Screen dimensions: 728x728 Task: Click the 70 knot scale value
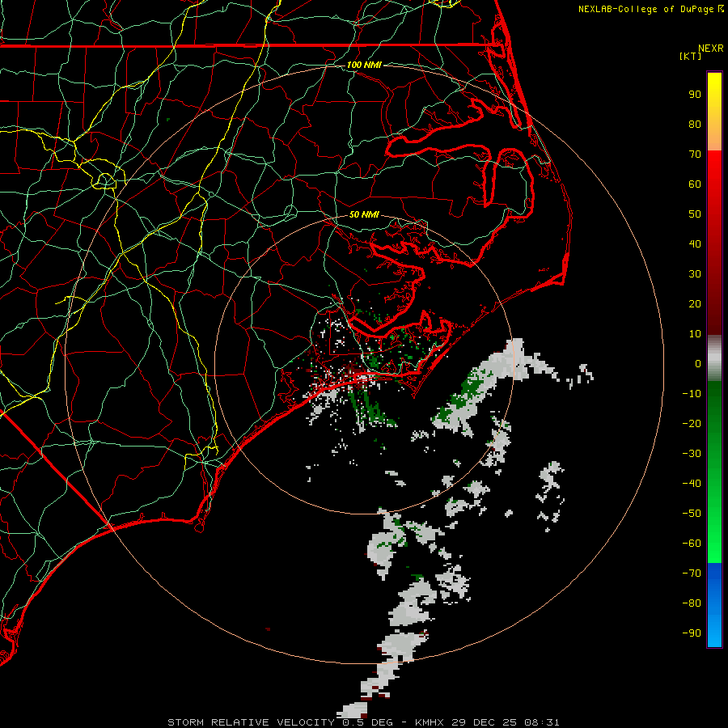[x=695, y=154]
